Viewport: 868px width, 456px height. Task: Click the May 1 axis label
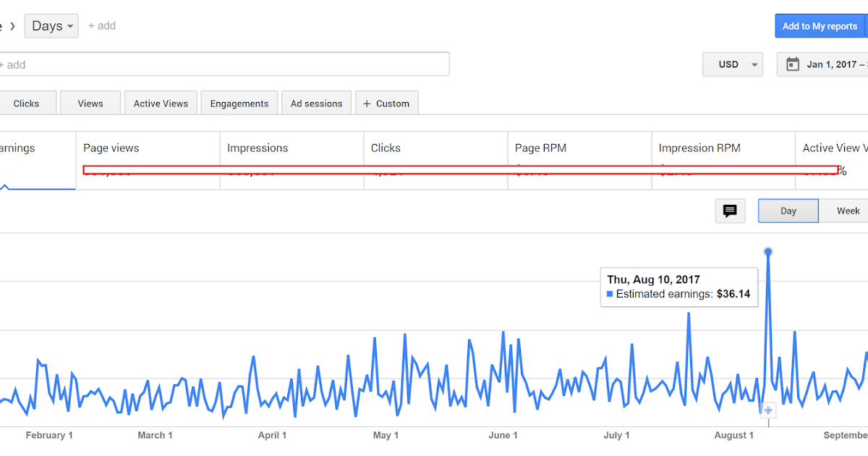pyautogui.click(x=386, y=435)
